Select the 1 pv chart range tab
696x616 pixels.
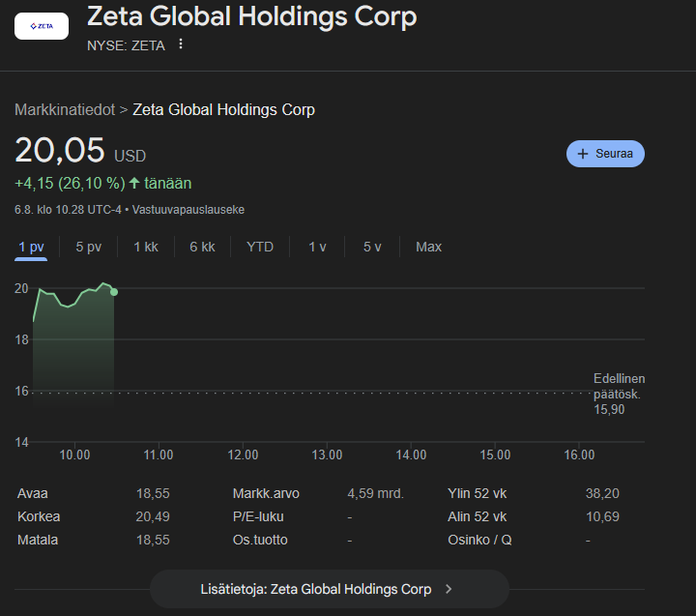32,247
